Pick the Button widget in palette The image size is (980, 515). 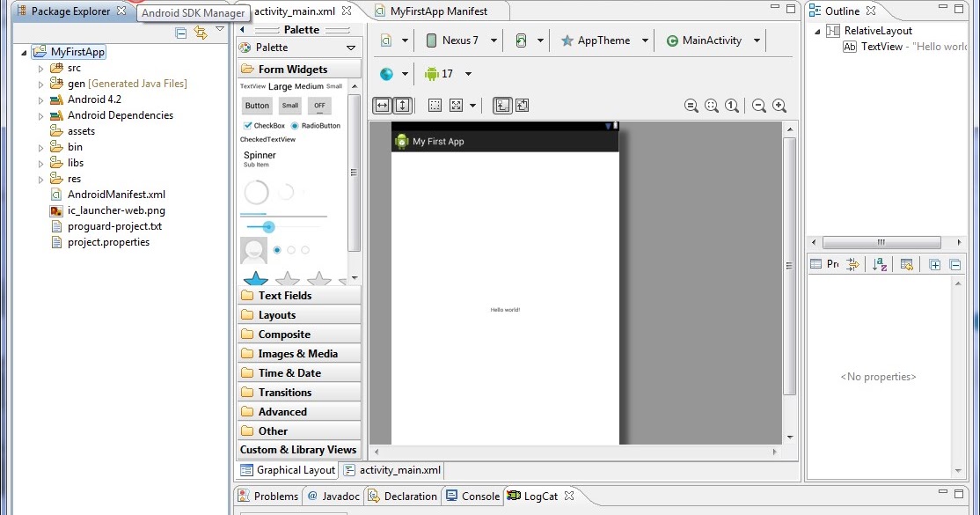pyautogui.click(x=257, y=106)
